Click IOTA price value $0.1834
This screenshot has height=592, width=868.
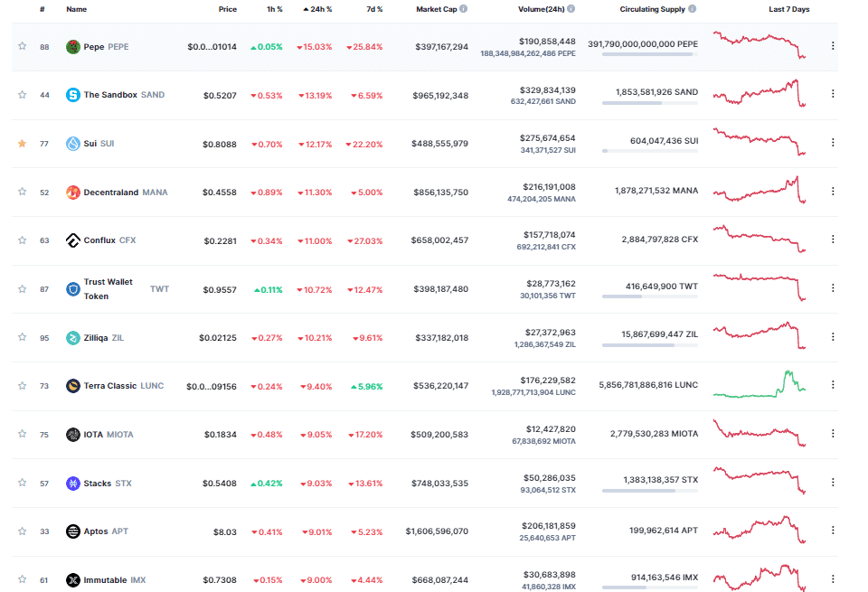click(x=221, y=435)
